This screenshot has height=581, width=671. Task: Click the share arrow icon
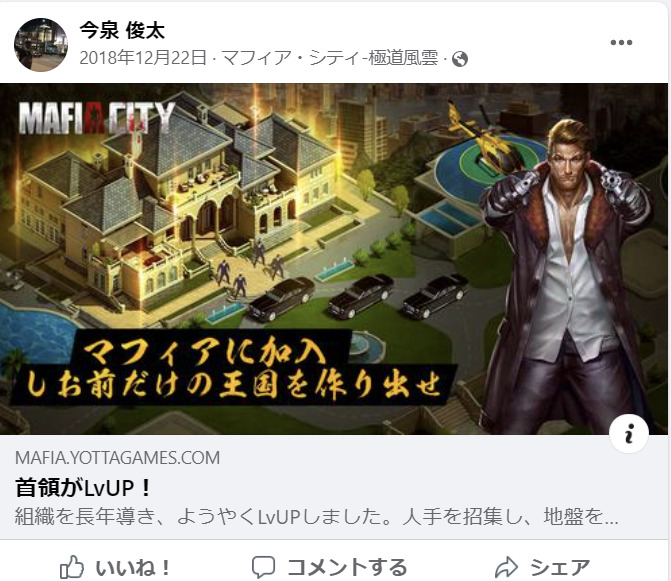(506, 567)
